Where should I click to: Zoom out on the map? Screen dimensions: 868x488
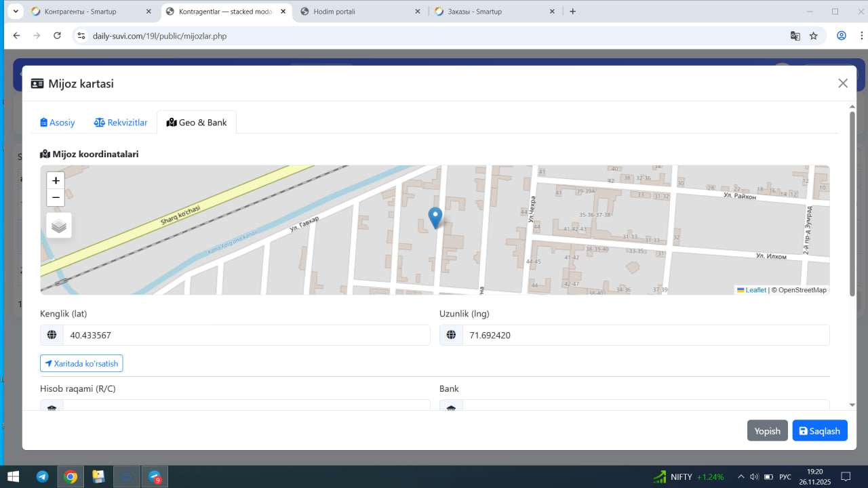[56, 198]
